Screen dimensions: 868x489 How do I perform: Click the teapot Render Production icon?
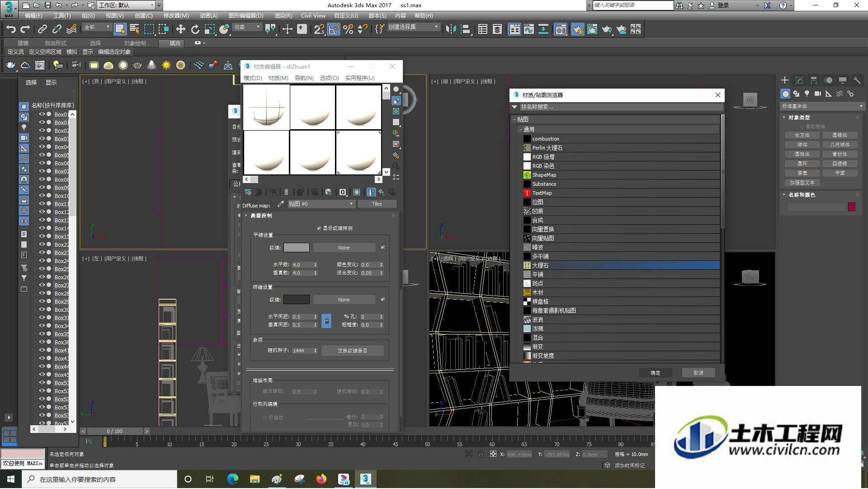coord(606,29)
